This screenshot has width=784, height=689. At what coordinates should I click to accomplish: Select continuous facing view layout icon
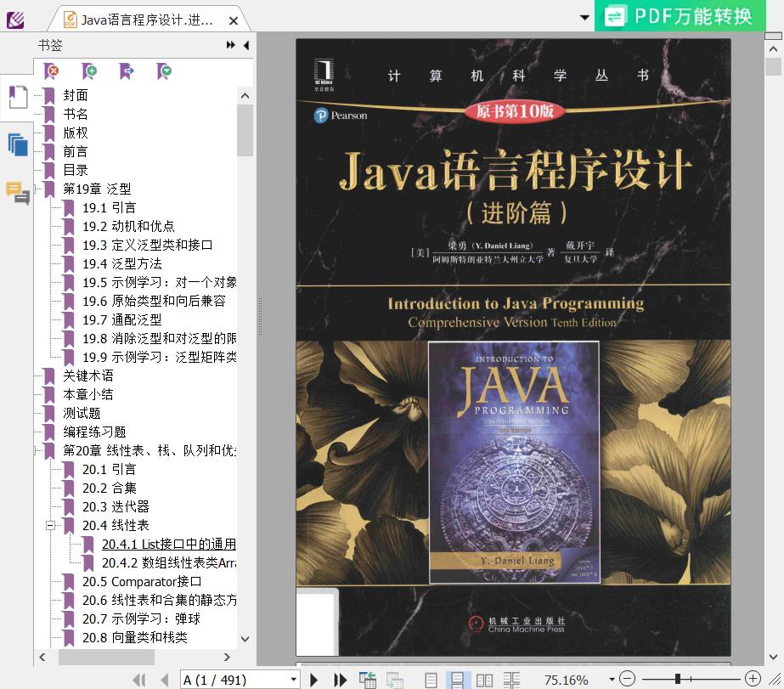(511, 680)
